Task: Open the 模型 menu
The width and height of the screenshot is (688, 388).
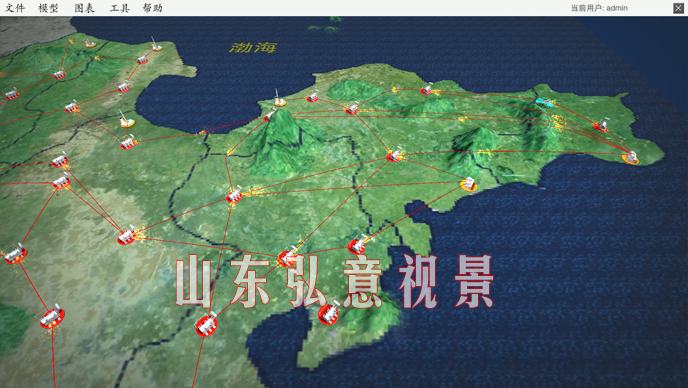Action: [48, 8]
